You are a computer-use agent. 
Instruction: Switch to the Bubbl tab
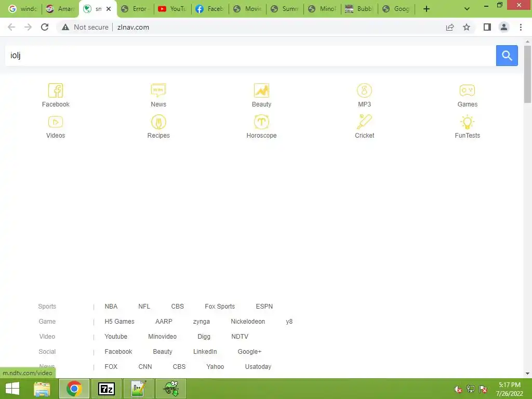(x=360, y=9)
